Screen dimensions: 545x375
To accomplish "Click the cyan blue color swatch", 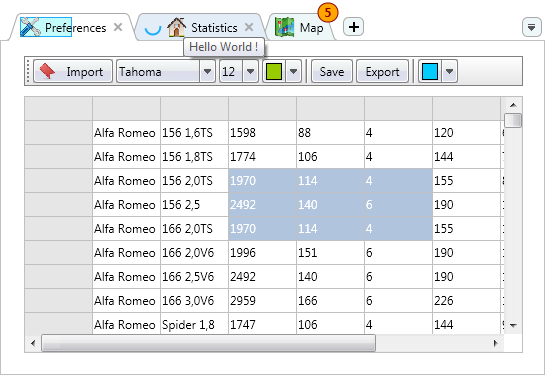I will [x=430, y=71].
